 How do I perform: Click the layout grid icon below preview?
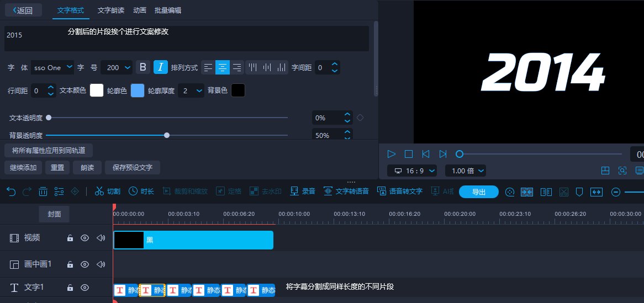[x=605, y=171]
